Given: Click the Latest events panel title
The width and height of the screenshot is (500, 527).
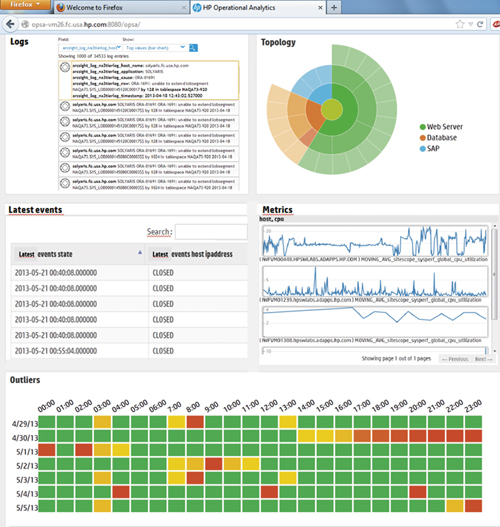Looking at the screenshot, I should click(35, 210).
